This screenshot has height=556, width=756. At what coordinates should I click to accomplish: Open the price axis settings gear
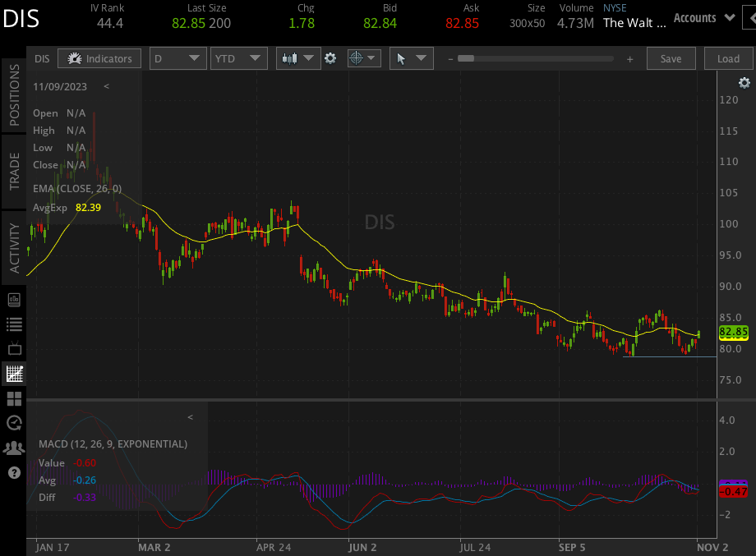point(744,83)
